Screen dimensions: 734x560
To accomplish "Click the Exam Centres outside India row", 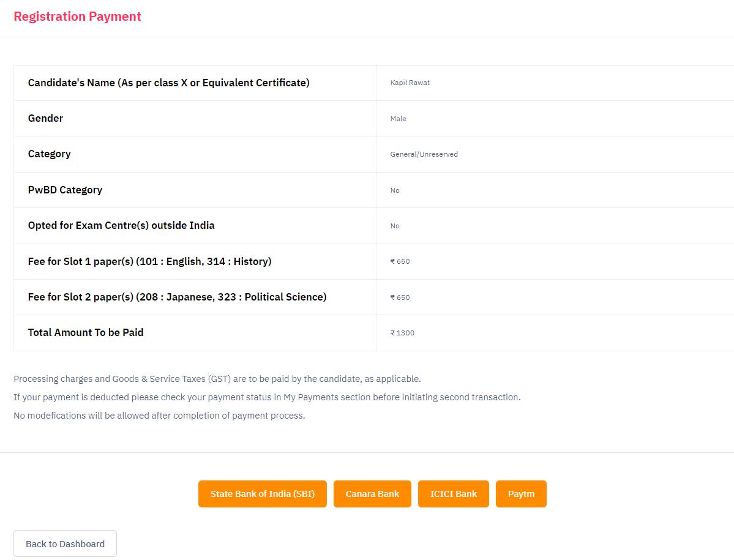I will (121, 225).
